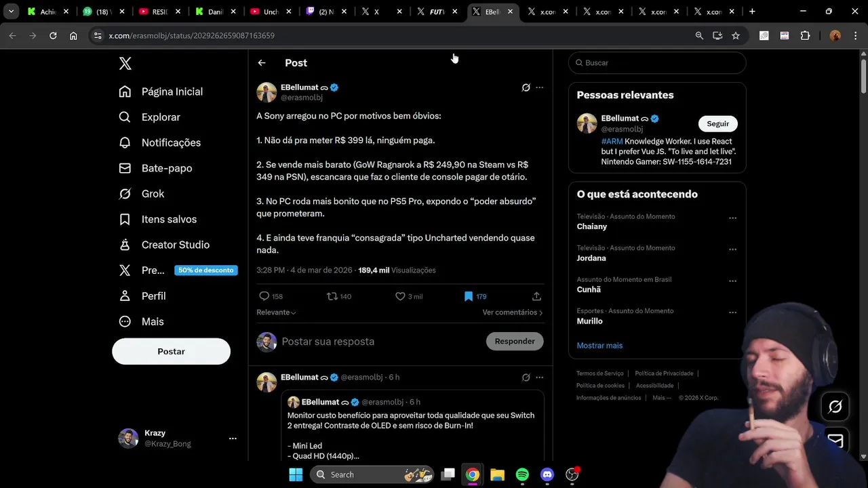Click the Windows taskbar Search box

tap(372, 474)
